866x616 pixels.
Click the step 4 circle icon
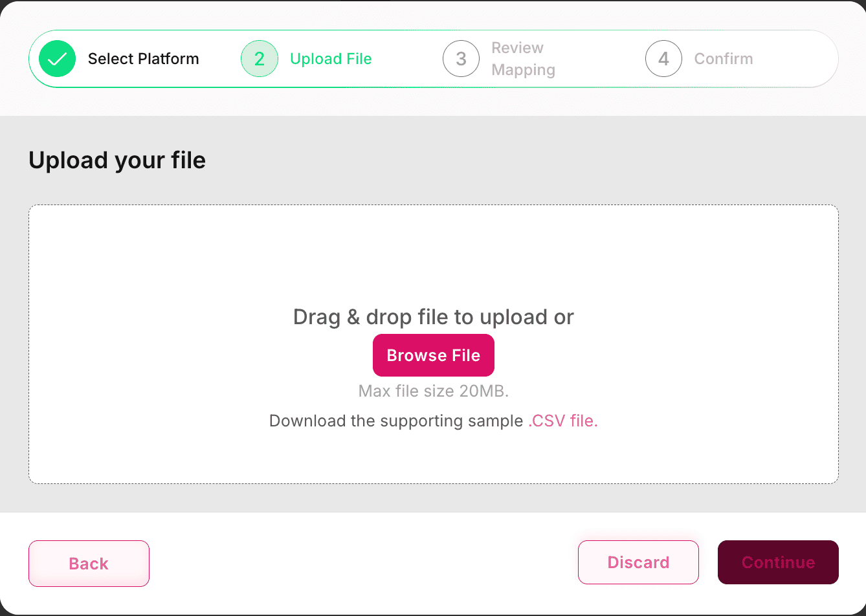(663, 59)
